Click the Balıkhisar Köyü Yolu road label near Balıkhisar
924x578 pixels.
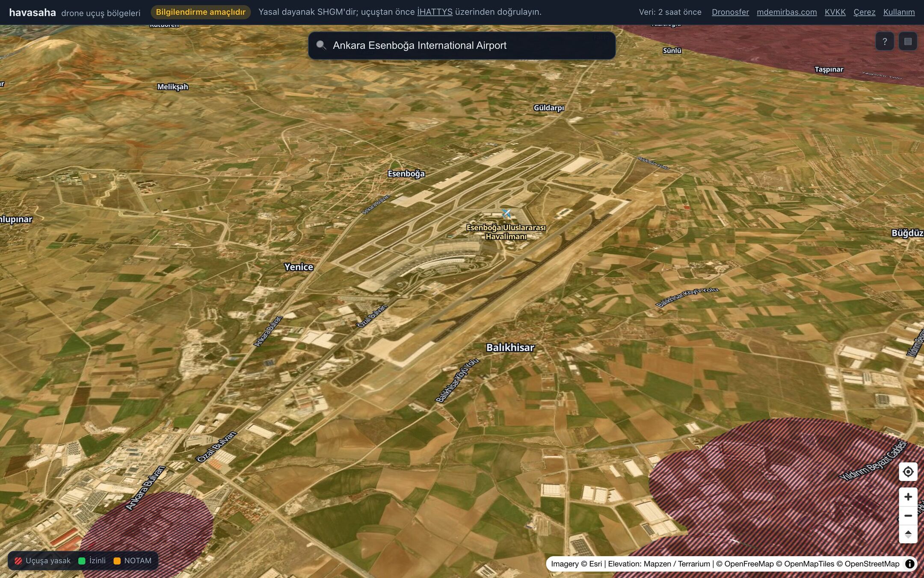click(x=457, y=381)
